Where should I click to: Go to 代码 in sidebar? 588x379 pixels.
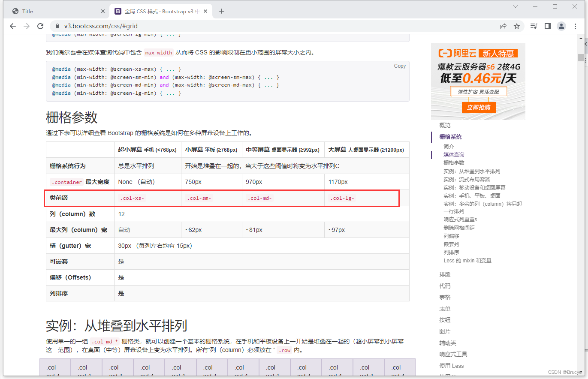click(445, 286)
